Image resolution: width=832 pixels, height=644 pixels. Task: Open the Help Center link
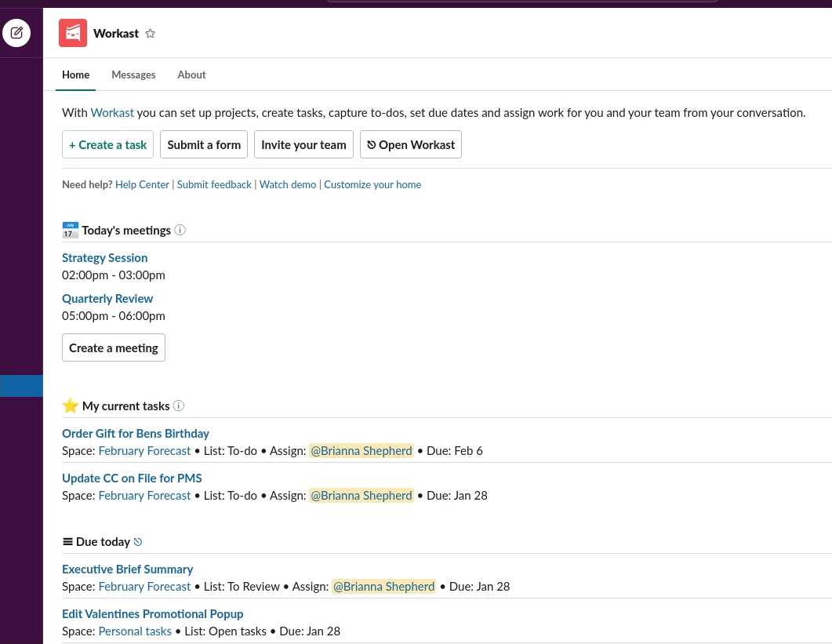pyautogui.click(x=142, y=185)
